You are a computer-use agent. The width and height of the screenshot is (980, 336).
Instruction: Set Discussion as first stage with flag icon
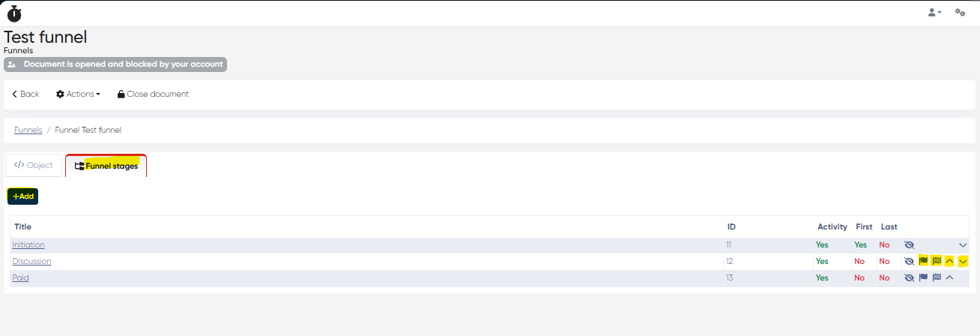pos(924,261)
